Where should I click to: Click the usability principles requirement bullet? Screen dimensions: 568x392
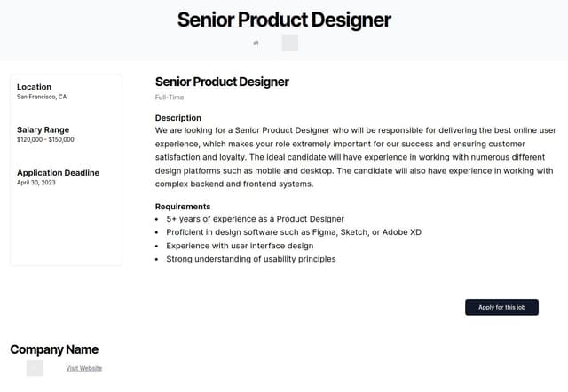pyautogui.click(x=250, y=259)
